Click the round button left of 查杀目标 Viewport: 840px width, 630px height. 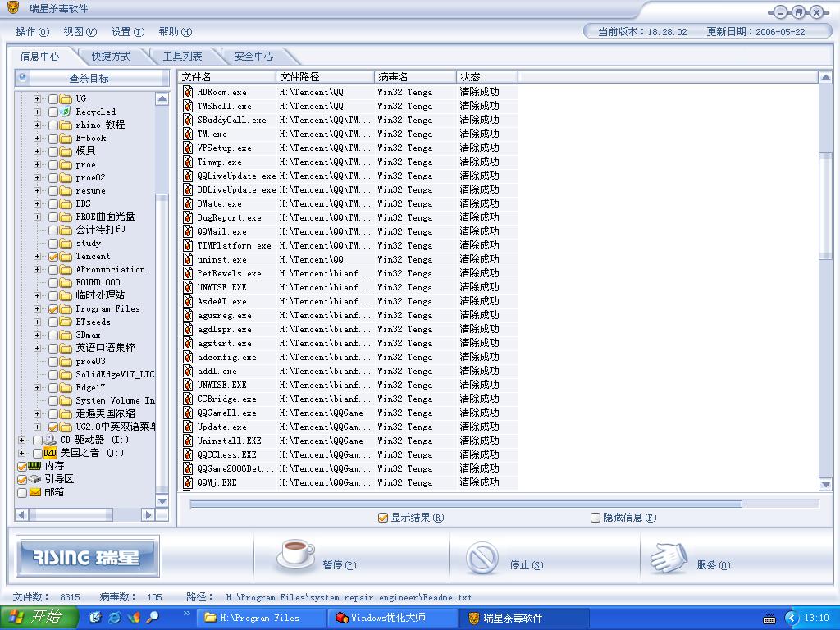[x=22, y=78]
